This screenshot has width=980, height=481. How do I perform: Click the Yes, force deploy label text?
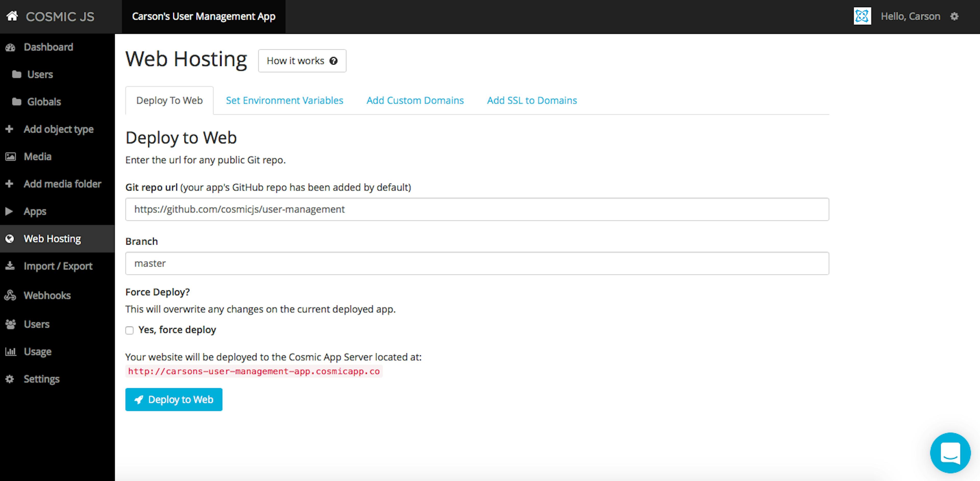click(x=177, y=330)
